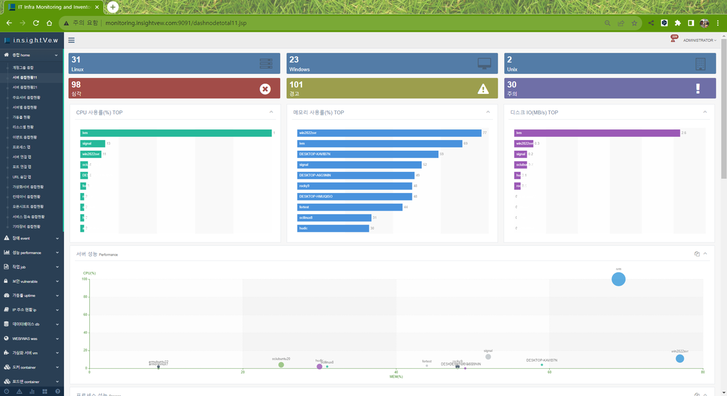
Task: Click the chevron beside virtual server vm menu
Action: pos(57,353)
